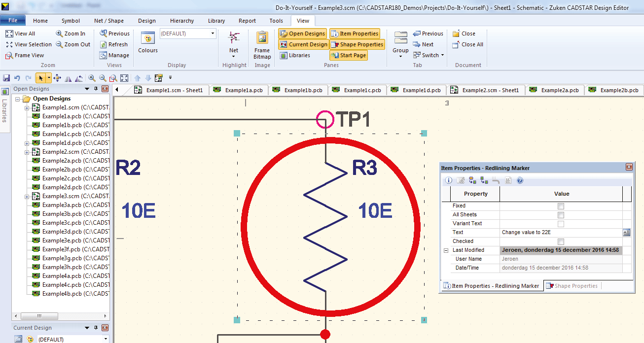Zoom out using the magnifier minus icon

click(103, 78)
